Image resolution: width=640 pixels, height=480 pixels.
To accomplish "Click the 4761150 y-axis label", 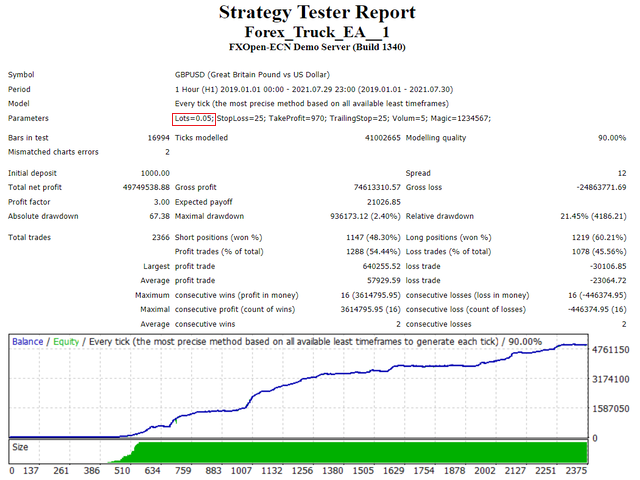I will click(x=611, y=350).
